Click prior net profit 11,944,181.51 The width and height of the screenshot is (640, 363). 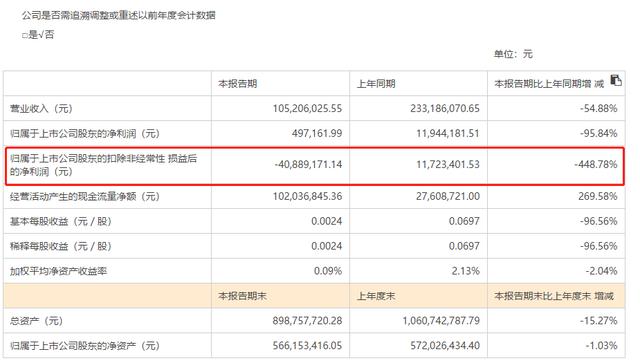coord(448,134)
